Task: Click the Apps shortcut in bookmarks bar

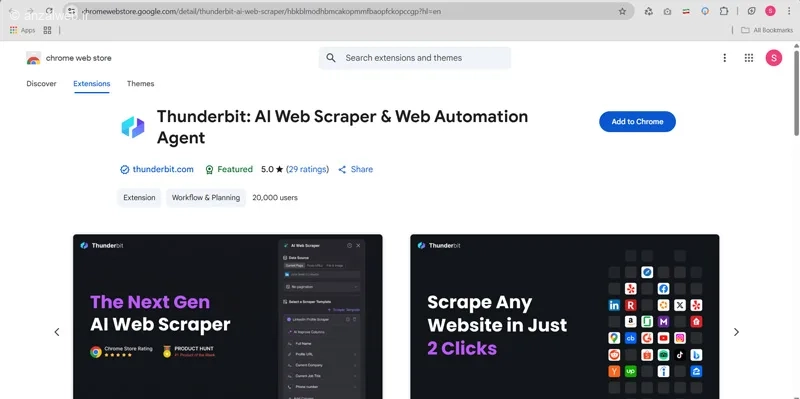Action: (22, 30)
